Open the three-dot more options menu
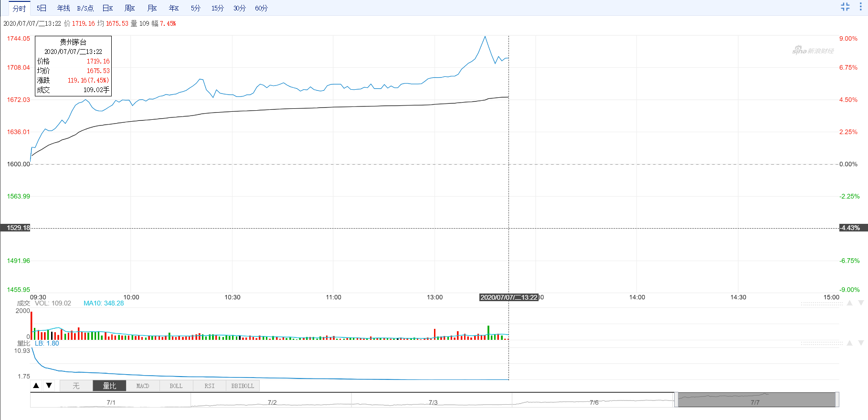Viewport: 868px width, 420px height. [861, 7]
